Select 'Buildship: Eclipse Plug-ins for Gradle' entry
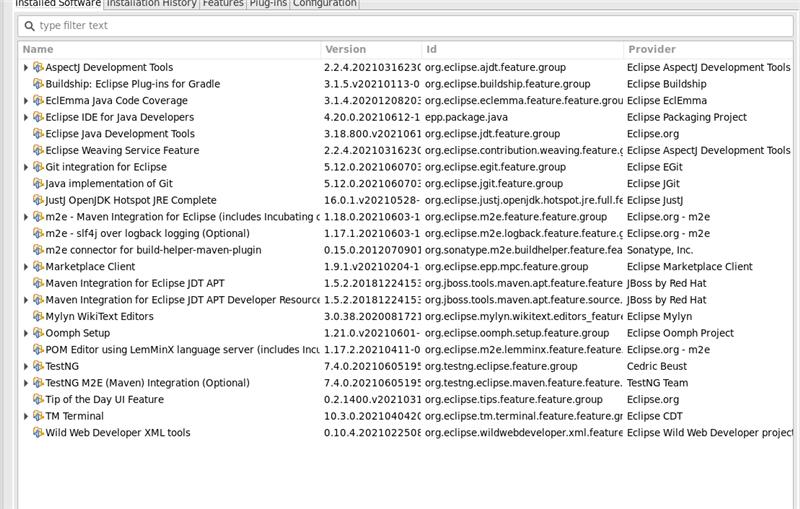Screen dimensions: 800x509 133,84
